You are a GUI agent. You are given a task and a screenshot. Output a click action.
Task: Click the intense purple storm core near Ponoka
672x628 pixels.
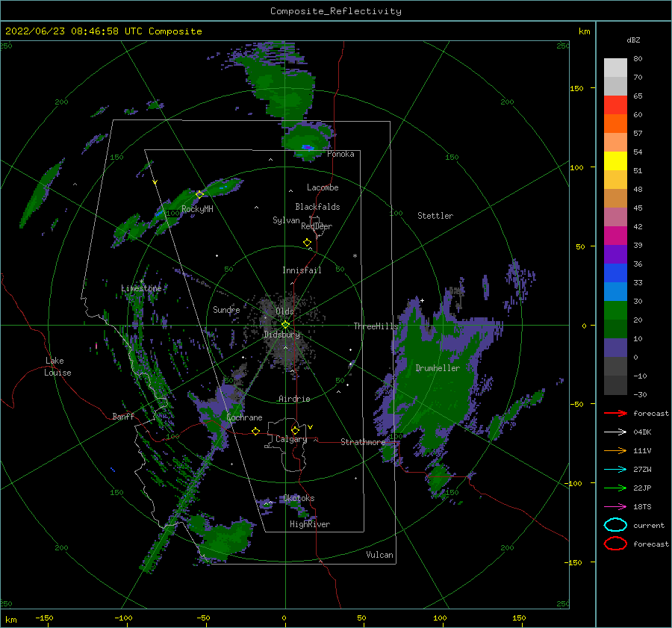click(x=308, y=147)
